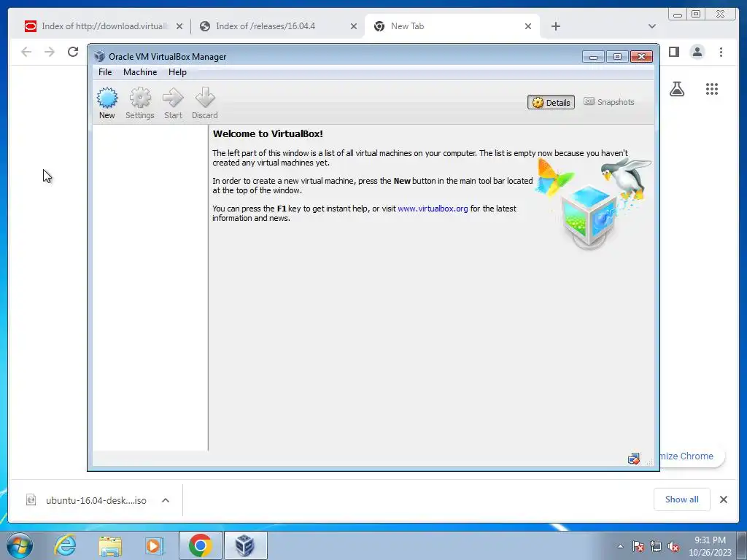Click Chrome's forward navigation arrow
The image size is (747, 560).
pyautogui.click(x=50, y=52)
